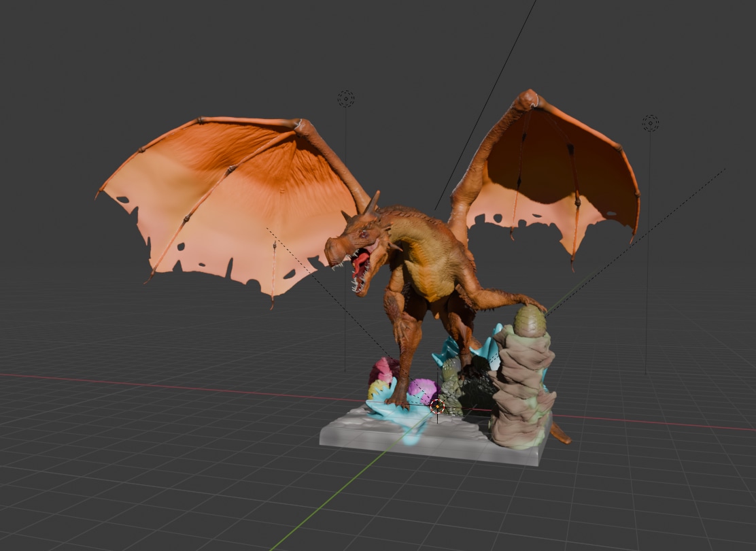The image size is (756, 551).
Task: Select the stacked rock pillar
Action: coord(522,386)
